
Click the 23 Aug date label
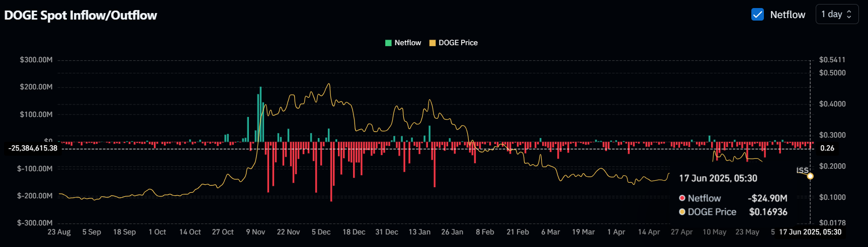(x=59, y=232)
